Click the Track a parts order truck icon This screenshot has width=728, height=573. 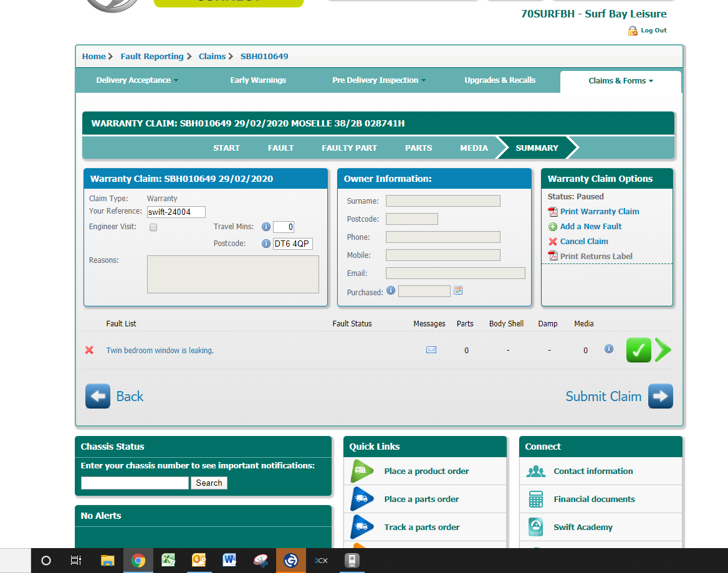[362, 527]
